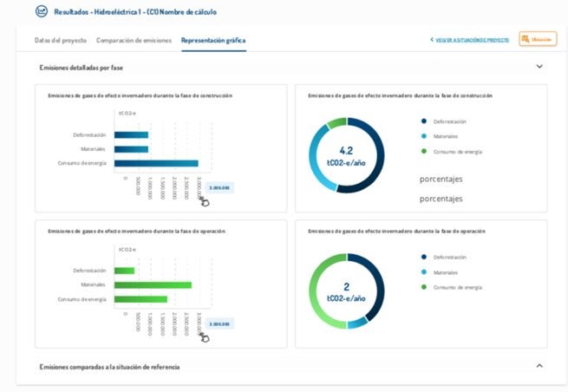The height and width of the screenshot is (392, 568).
Task: Click Materiales legend dot in operation donut legend
Action: pyautogui.click(x=424, y=271)
